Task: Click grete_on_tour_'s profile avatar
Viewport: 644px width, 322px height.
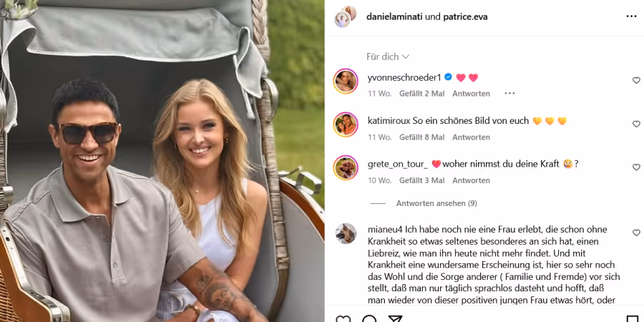Action: [x=346, y=168]
